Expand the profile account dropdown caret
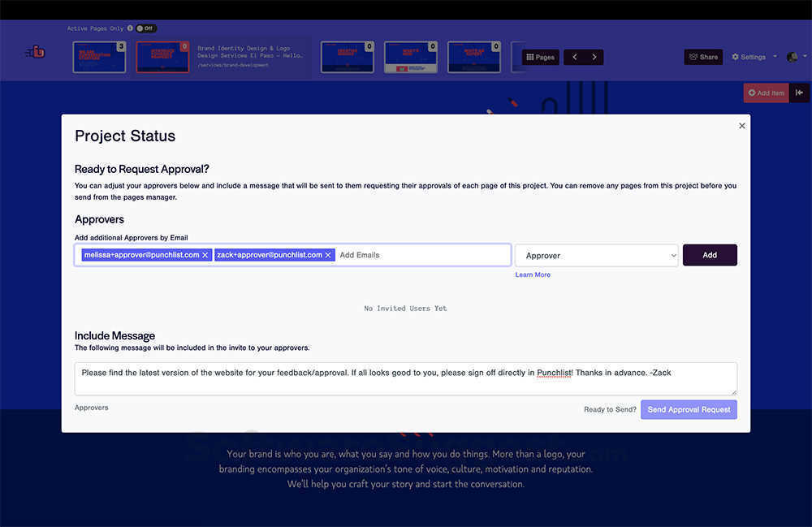This screenshot has width=812, height=527. coord(805,57)
